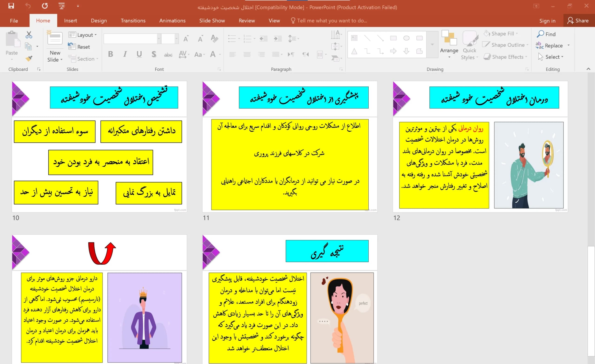
Task: Toggle Underline formatting
Action: pos(139,54)
